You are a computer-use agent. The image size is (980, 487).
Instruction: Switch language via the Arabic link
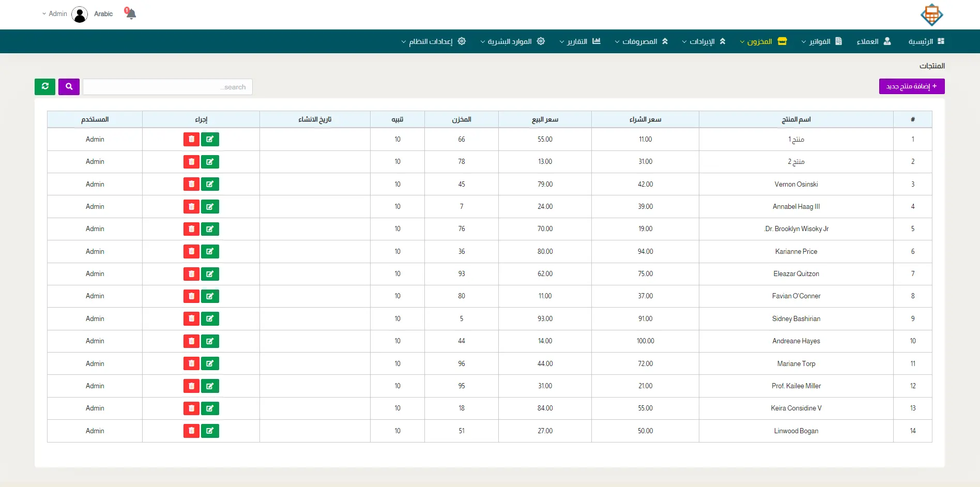[103, 14]
